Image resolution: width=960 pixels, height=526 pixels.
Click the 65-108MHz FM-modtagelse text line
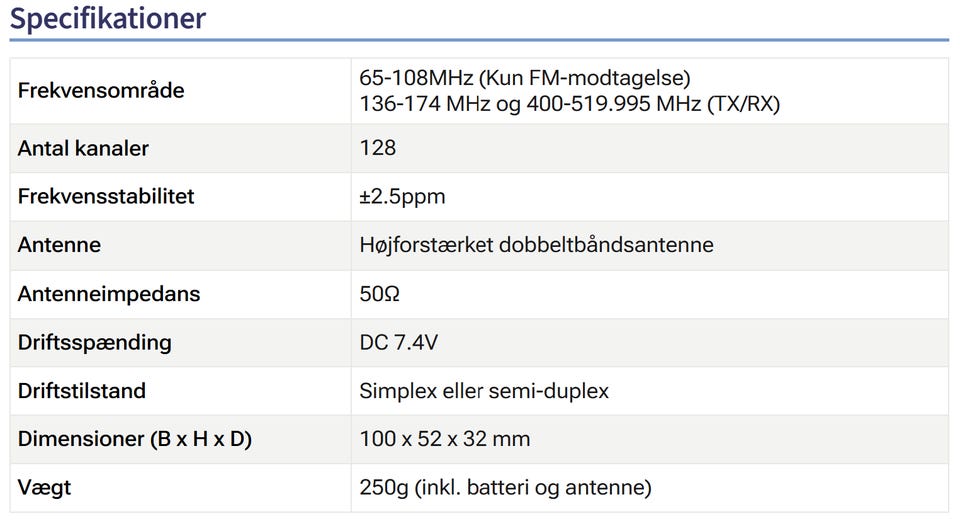[525, 78]
